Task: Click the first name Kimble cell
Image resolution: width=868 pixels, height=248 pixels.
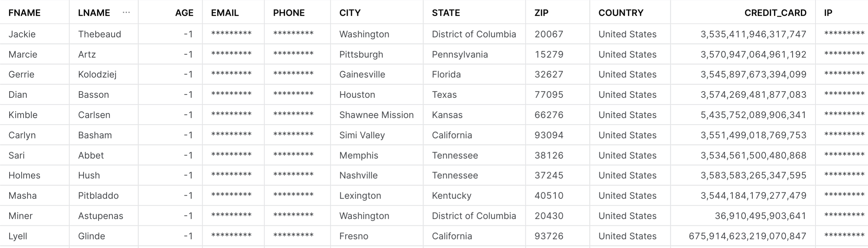Action: point(23,115)
